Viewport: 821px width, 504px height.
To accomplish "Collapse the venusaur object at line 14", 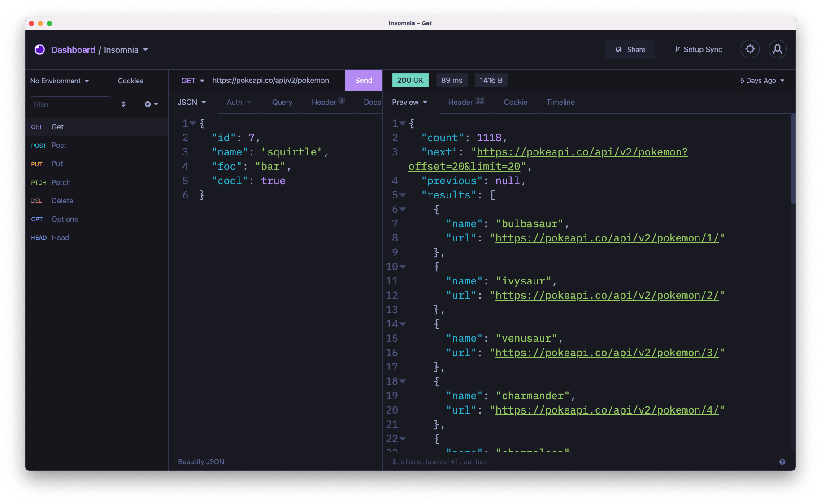I will coord(403,324).
